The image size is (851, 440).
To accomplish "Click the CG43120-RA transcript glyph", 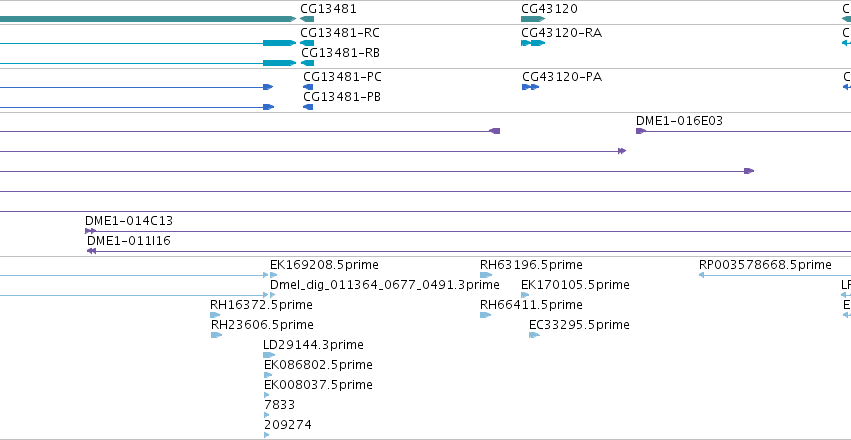I will (533, 43).
